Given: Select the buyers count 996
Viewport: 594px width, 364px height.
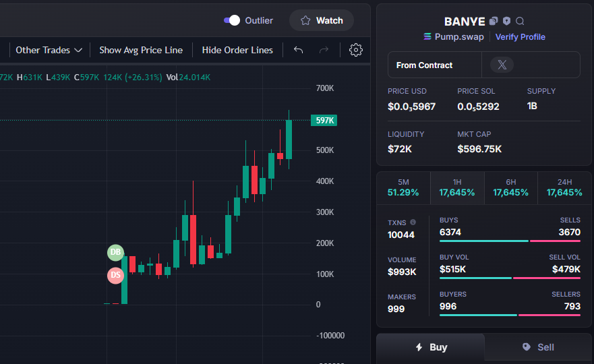Looking at the screenshot, I should [x=448, y=307].
